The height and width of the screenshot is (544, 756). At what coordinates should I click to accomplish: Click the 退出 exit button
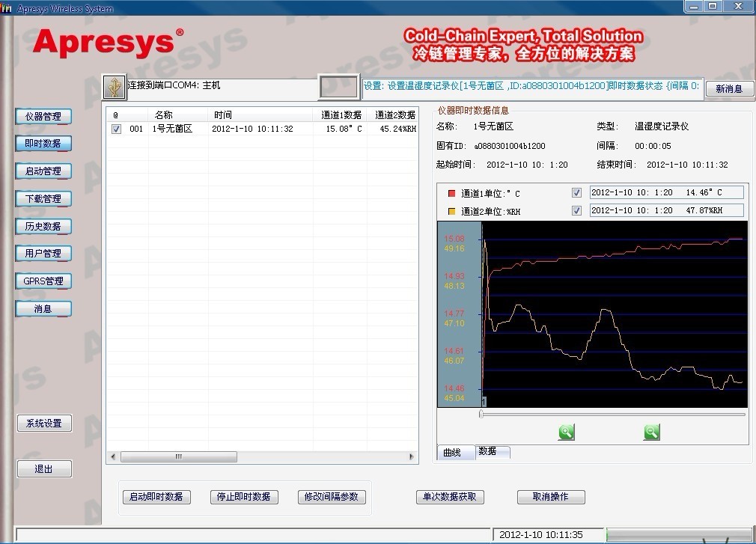pos(44,469)
